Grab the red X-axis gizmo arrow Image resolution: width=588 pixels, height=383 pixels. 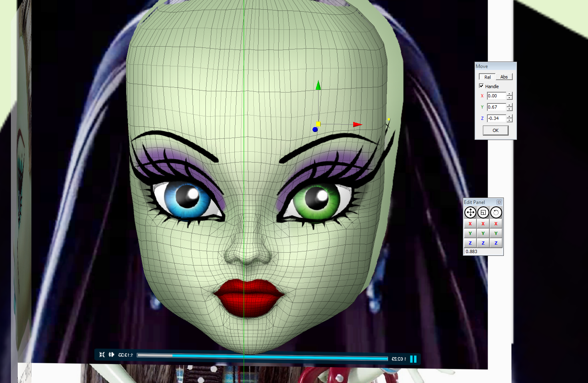357,124
